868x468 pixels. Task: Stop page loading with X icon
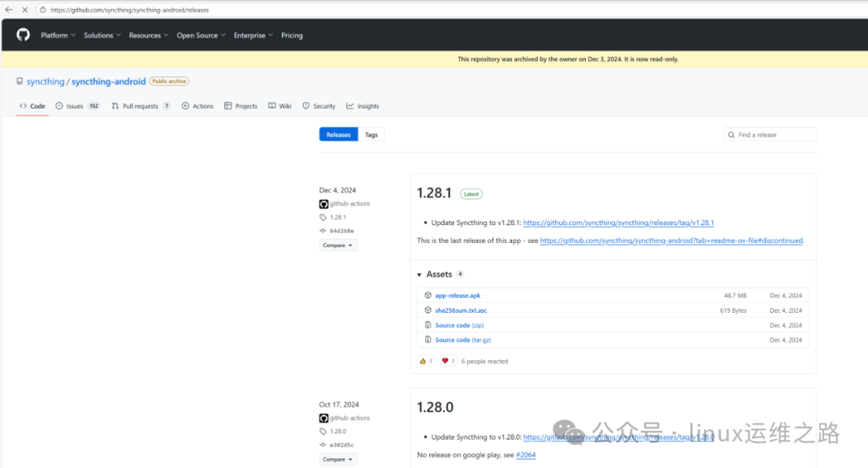point(25,10)
